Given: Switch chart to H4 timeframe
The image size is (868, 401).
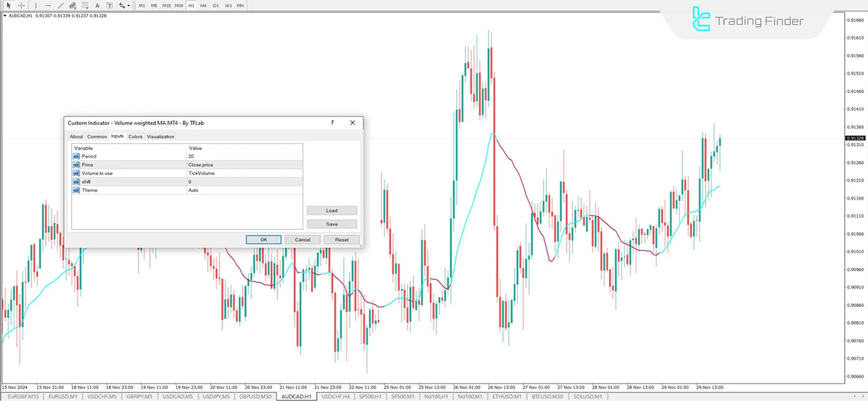Looking at the screenshot, I should coord(203,6).
